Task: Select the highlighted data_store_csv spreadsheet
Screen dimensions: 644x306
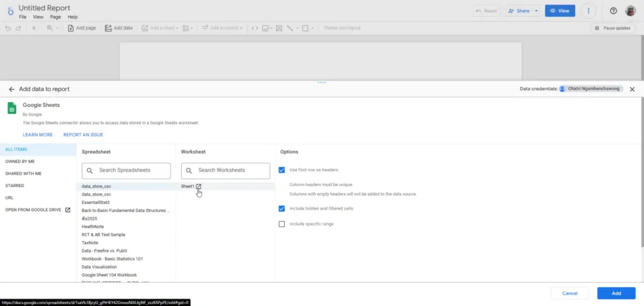Action: pyautogui.click(x=126, y=186)
